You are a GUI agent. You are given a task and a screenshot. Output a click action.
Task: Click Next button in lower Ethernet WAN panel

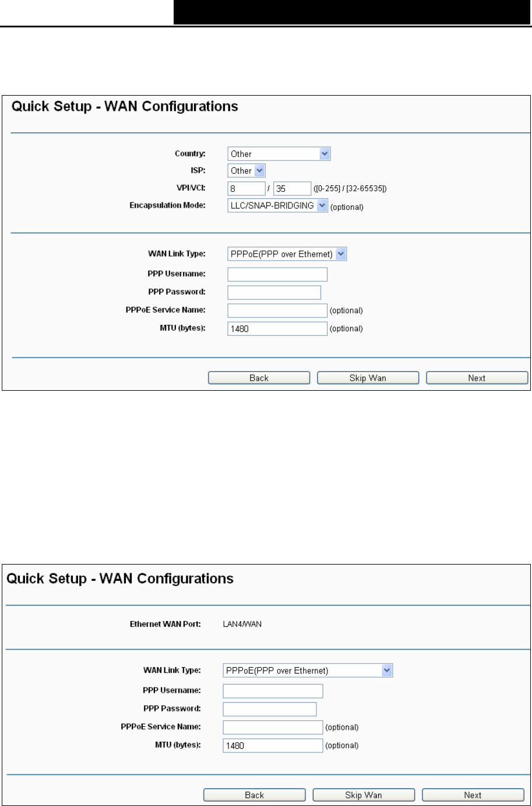point(473,795)
